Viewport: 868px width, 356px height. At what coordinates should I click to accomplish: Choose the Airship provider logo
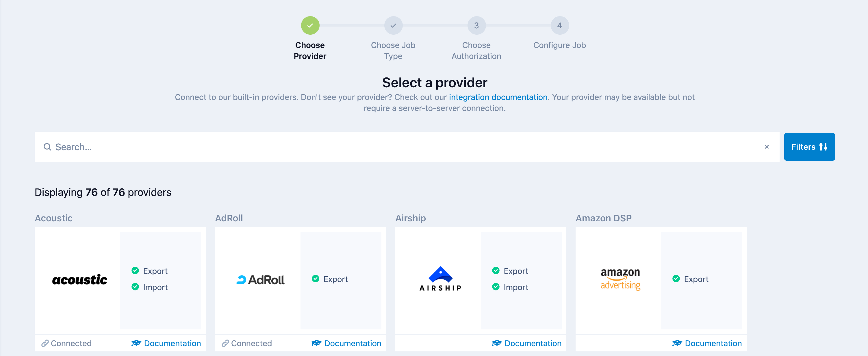tap(440, 279)
